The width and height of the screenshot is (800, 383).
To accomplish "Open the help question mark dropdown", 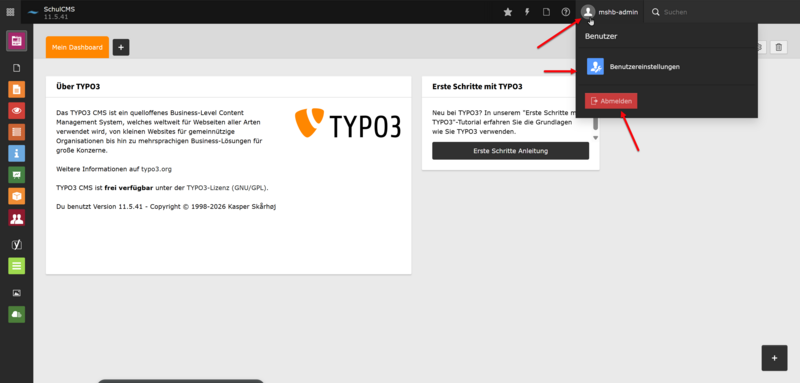I will [565, 12].
